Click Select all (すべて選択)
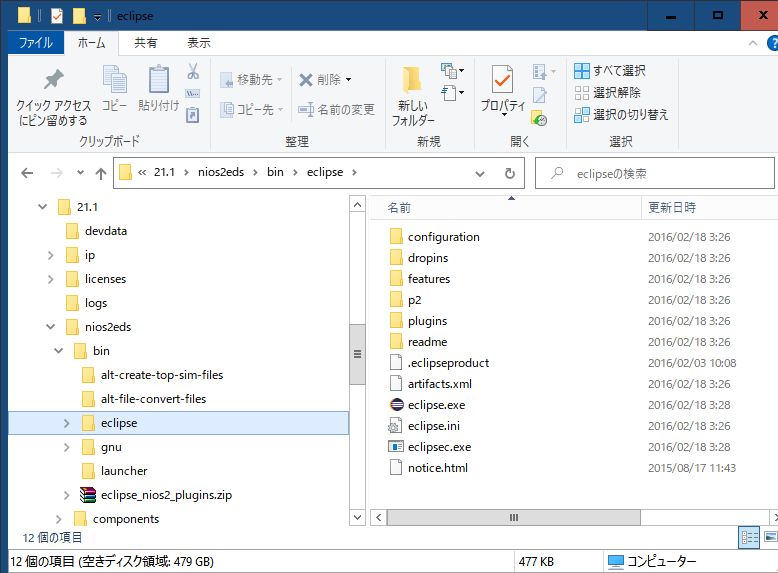778x573 pixels. tap(610, 70)
